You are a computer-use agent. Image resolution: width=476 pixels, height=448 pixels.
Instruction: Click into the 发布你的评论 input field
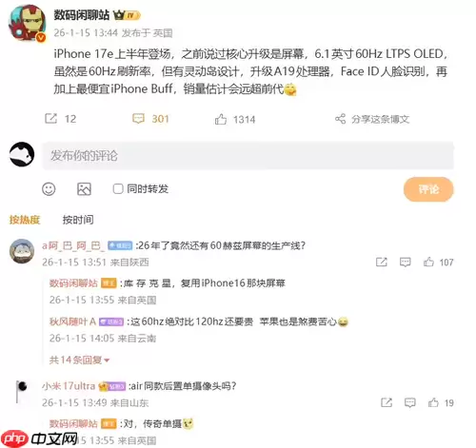pyautogui.click(x=248, y=156)
